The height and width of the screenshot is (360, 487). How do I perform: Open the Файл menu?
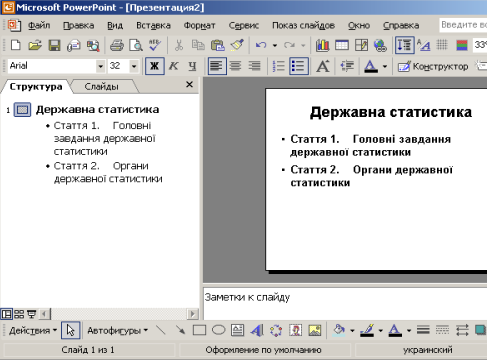click(x=39, y=25)
